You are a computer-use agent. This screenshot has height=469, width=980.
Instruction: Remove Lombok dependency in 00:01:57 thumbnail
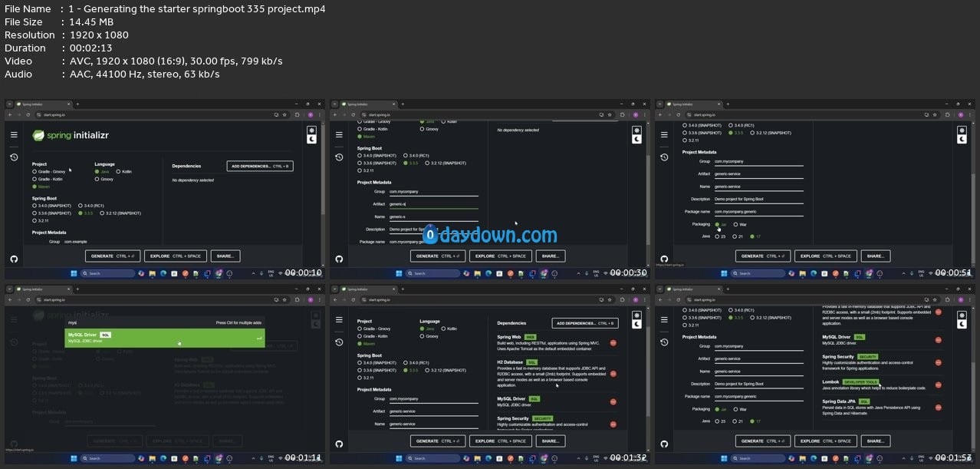tap(939, 385)
